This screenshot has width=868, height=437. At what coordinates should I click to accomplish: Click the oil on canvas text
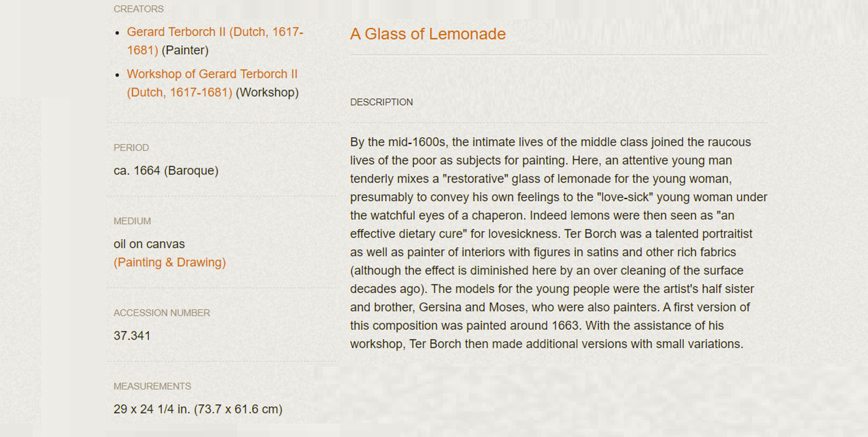(149, 244)
